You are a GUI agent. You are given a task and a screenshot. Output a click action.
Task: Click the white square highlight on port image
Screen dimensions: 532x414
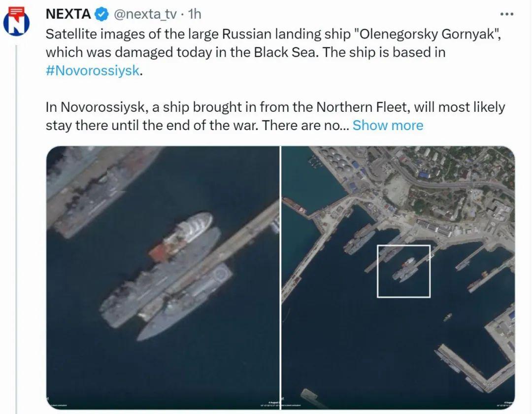point(404,271)
